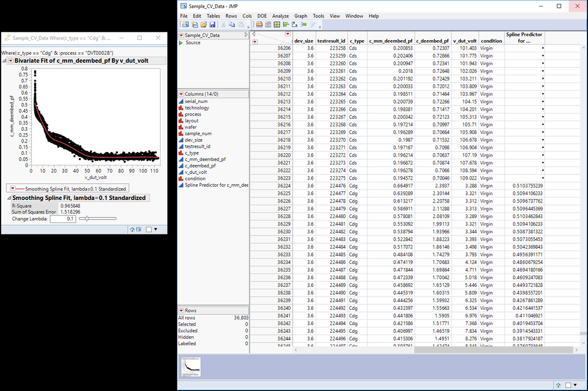The image size is (588, 391).
Task: Click the New Script toolbar icon
Action: (x=194, y=25)
